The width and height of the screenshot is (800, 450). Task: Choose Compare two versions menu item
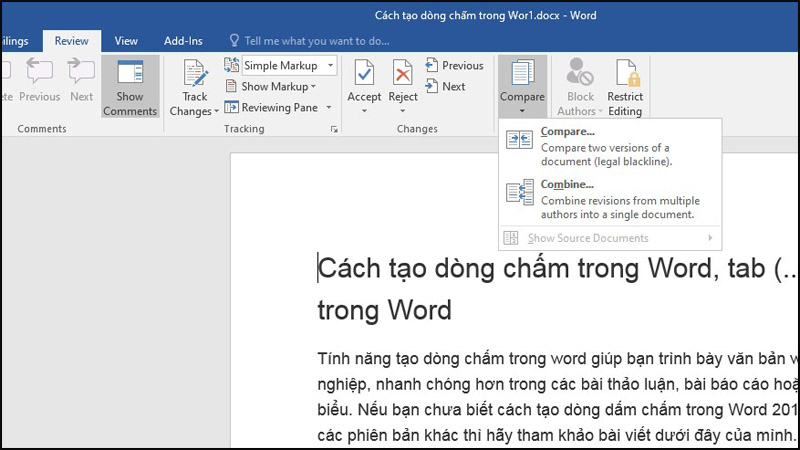610,146
